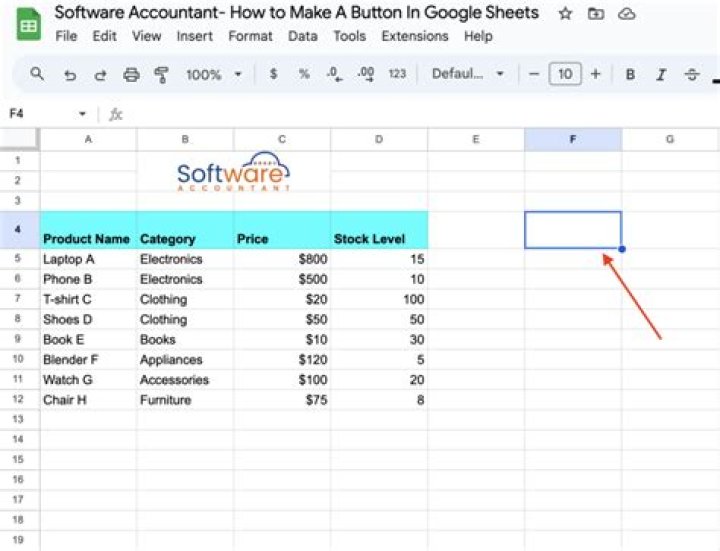Open the File menu
The image size is (720, 551).
click(x=66, y=36)
